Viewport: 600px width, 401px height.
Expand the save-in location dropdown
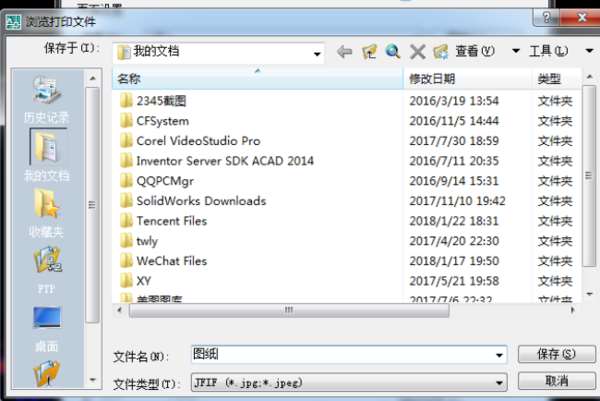317,54
